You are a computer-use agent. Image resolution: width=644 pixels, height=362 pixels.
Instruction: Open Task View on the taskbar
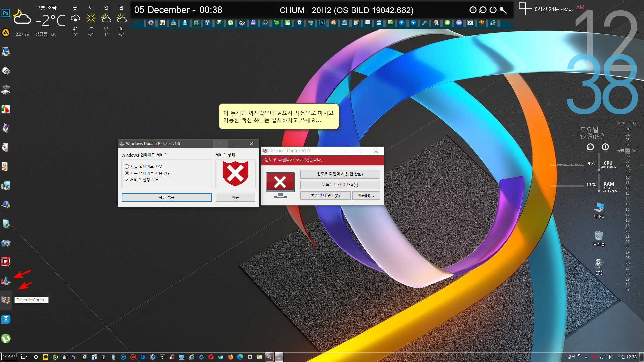(24, 357)
